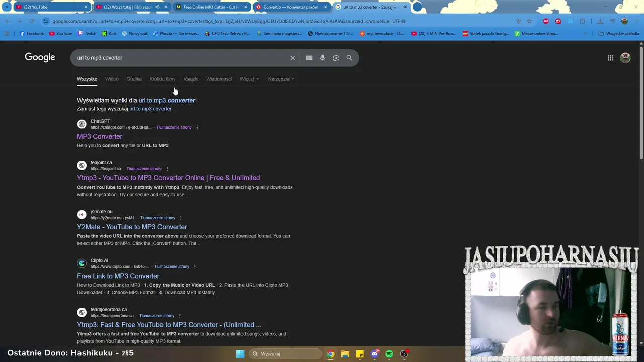Screen dimensions: 644x362
Task: Clear the search box with the X icon
Action: [x=292, y=58]
